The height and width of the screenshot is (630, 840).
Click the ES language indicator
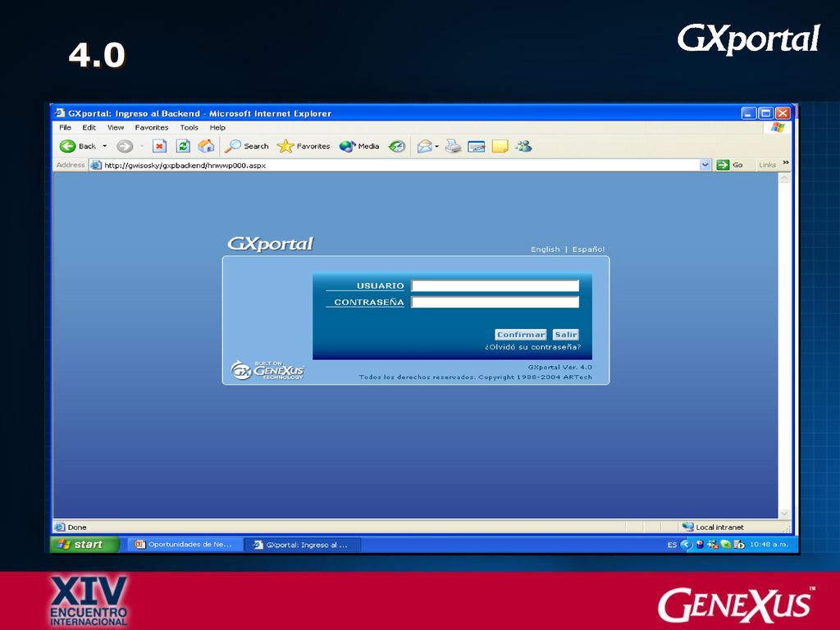point(672,545)
